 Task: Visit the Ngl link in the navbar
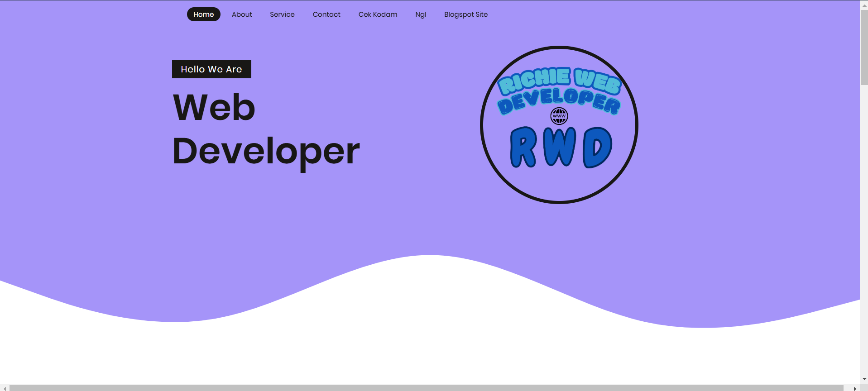pos(421,14)
